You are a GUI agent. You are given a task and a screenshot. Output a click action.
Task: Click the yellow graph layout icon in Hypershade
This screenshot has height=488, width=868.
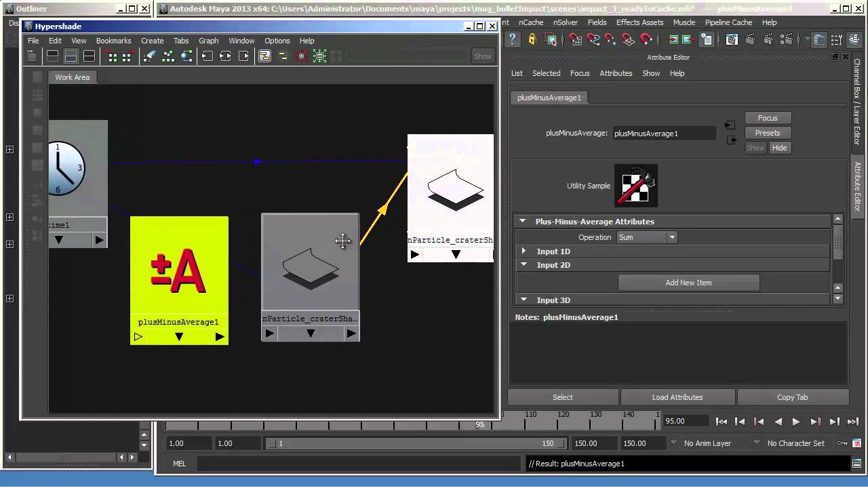pyautogui.click(x=283, y=56)
